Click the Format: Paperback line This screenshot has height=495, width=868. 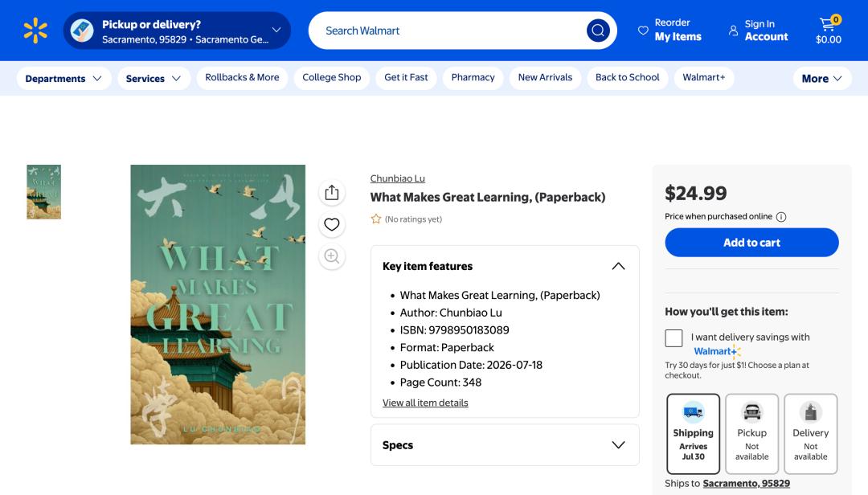pos(447,347)
